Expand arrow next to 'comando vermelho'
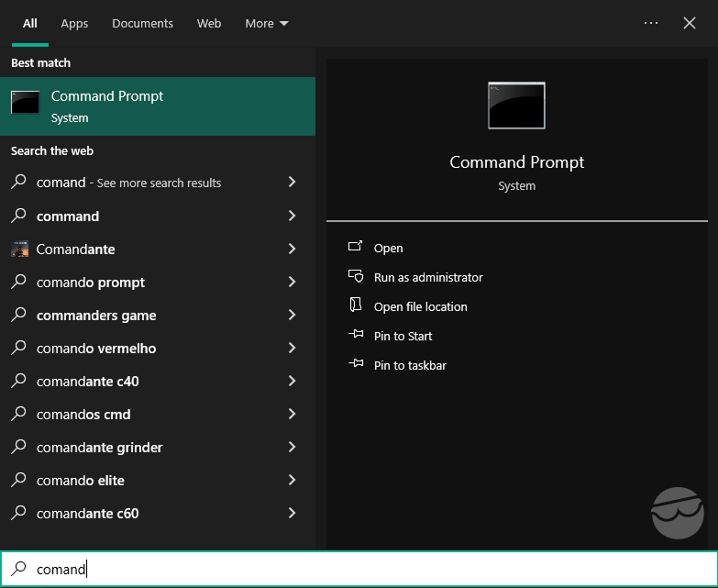Image resolution: width=718 pixels, height=588 pixels. [x=293, y=347]
